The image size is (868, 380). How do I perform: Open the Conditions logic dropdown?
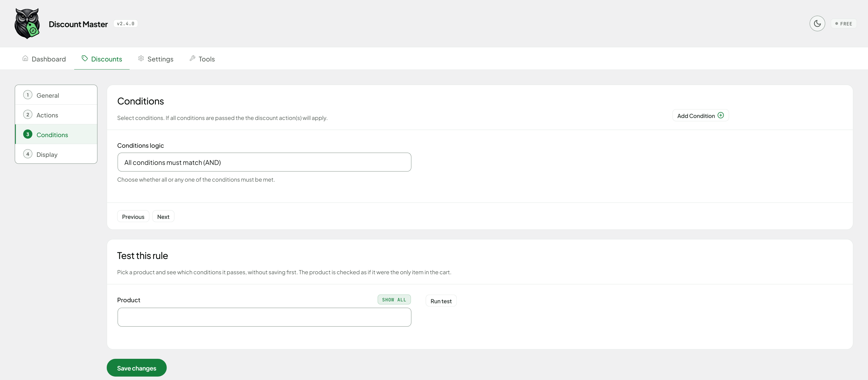[264, 162]
